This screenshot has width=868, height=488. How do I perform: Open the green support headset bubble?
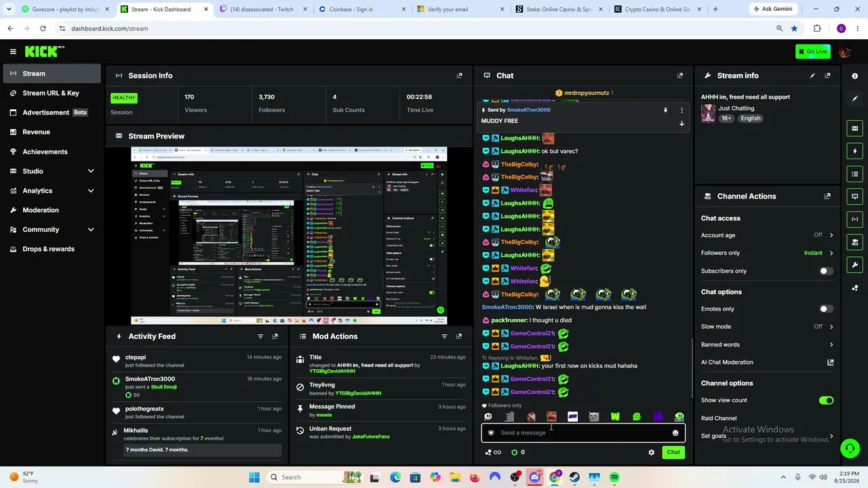[x=850, y=448]
